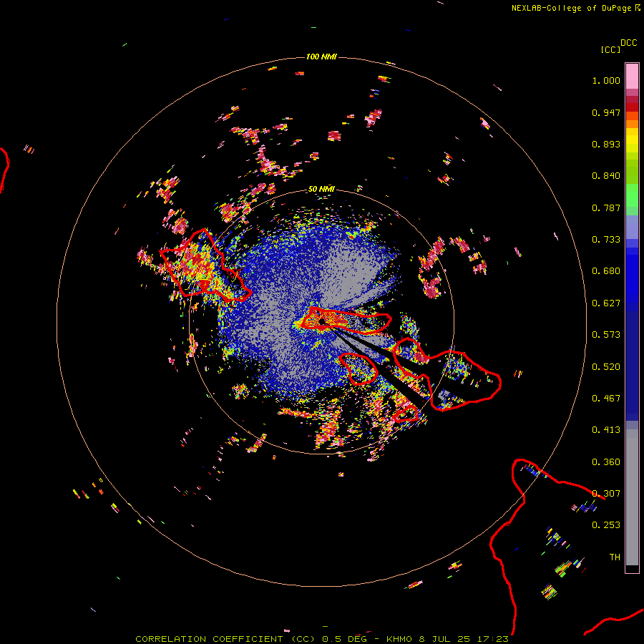Pick the gray segment of the color bar

pyautogui.click(x=632, y=497)
